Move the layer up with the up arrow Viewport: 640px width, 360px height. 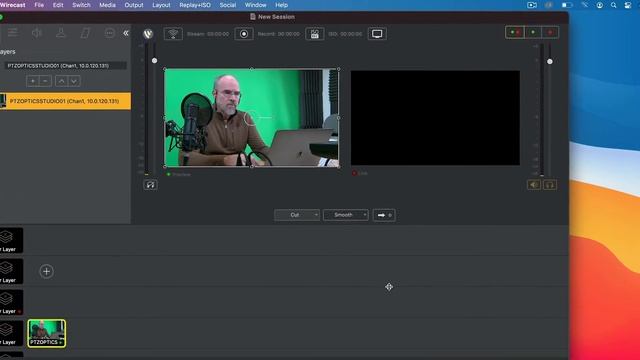[x=61, y=81]
